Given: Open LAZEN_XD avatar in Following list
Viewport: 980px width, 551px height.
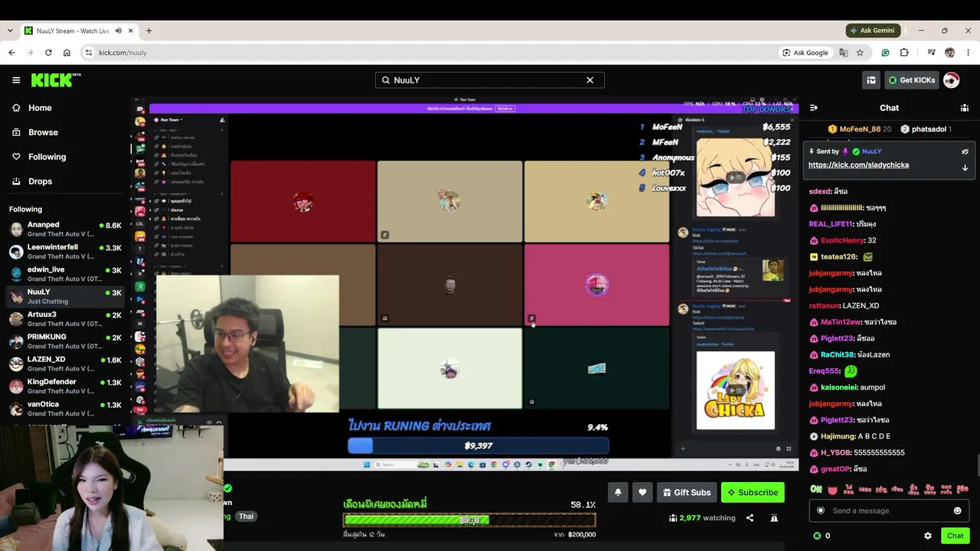Looking at the screenshot, I should [x=16, y=364].
